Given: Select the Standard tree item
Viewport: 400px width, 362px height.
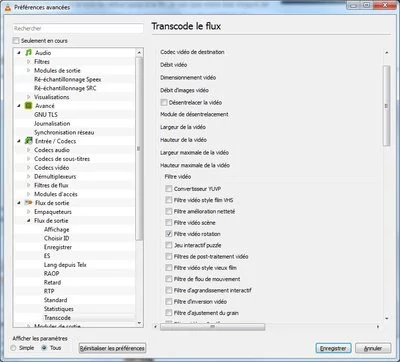Looking at the screenshot, I should (x=55, y=300).
